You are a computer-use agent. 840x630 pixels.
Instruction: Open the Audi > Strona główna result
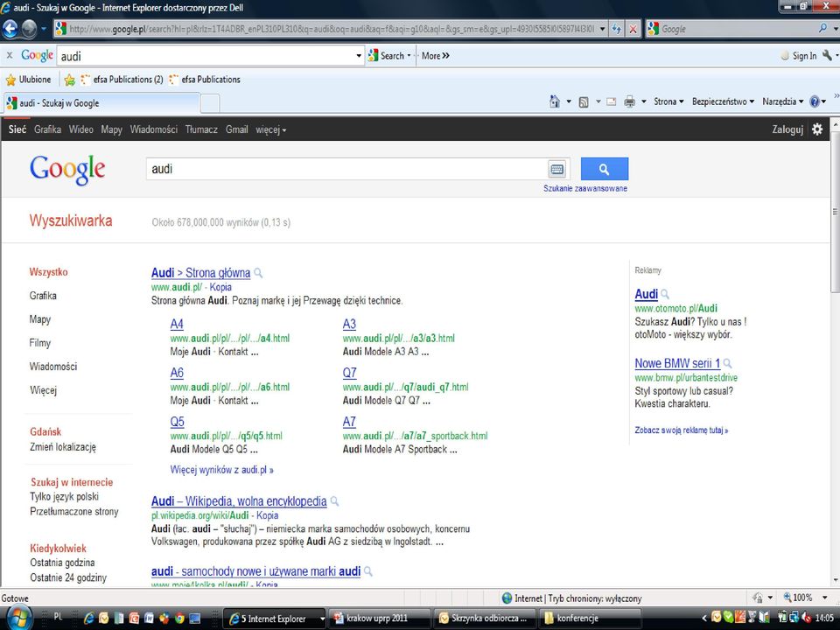point(200,273)
